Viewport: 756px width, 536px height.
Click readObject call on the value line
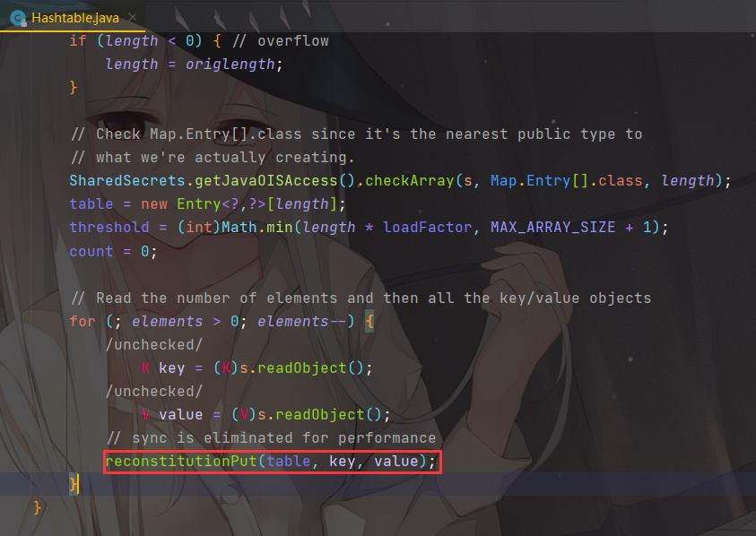[x=319, y=414]
